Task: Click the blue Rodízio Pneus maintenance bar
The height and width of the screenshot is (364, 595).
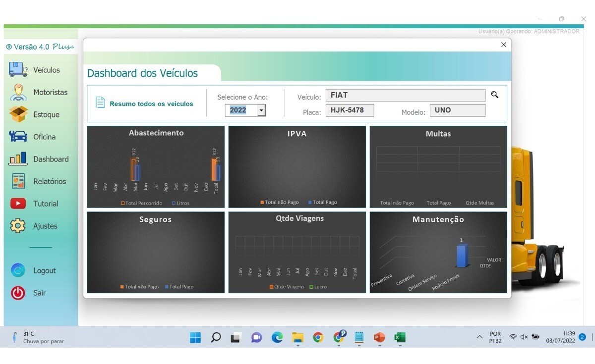Action: point(462,256)
